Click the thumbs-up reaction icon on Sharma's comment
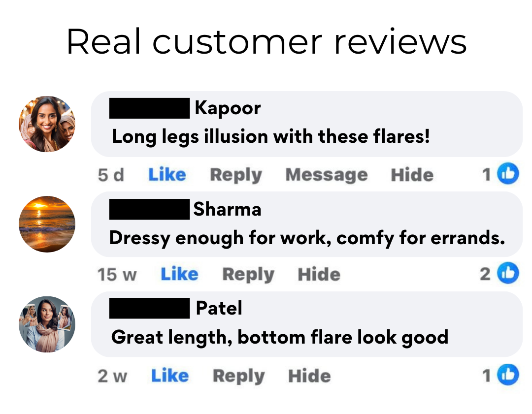The width and height of the screenshot is (532, 414). [x=508, y=273]
